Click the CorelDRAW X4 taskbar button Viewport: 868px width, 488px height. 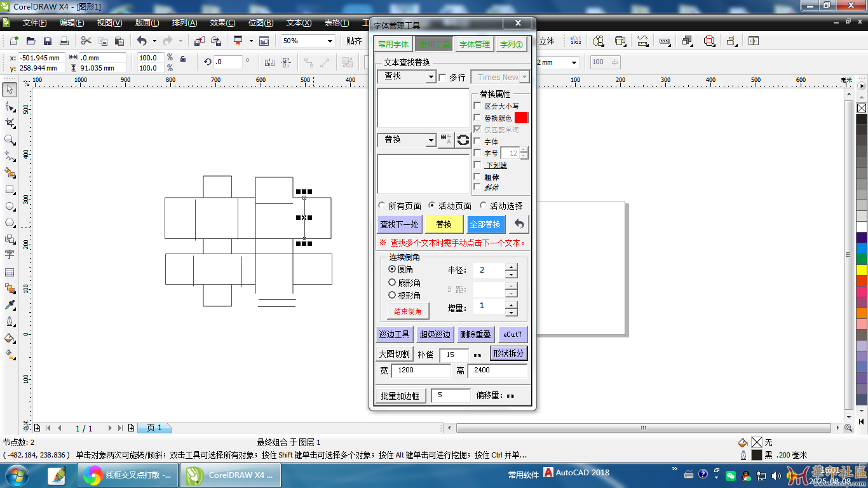pyautogui.click(x=231, y=475)
